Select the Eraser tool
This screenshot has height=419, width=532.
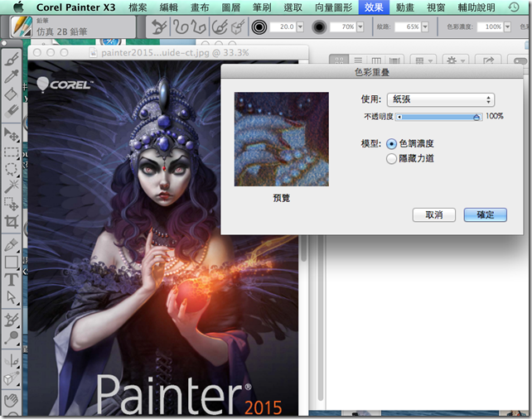pos(12,110)
